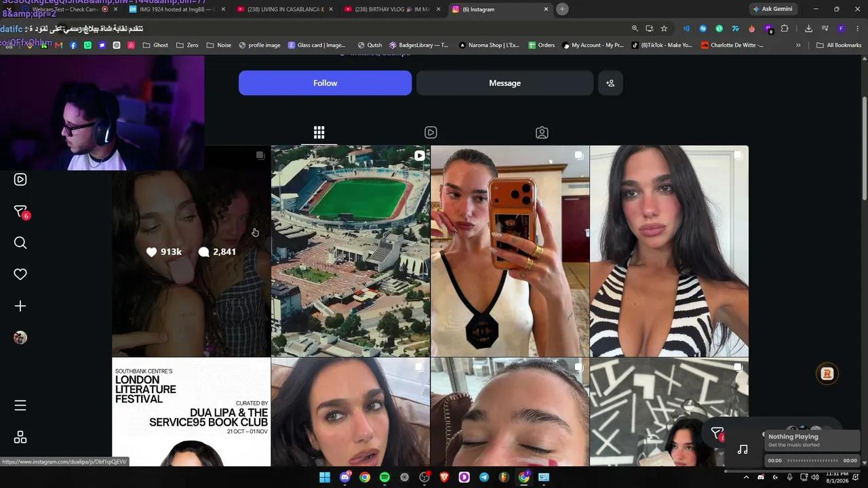Open the BadgesLibrary bookmark

tap(418, 45)
